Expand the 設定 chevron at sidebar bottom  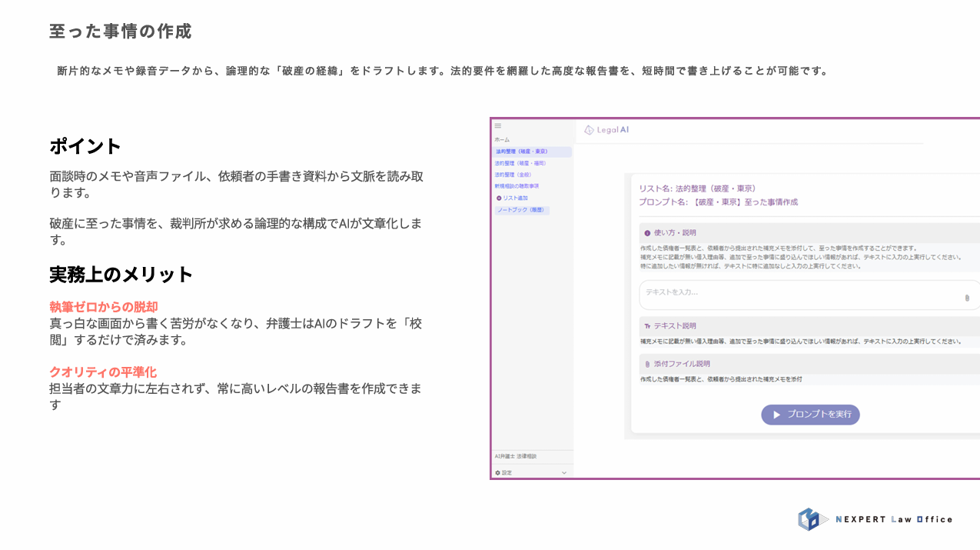tap(566, 472)
